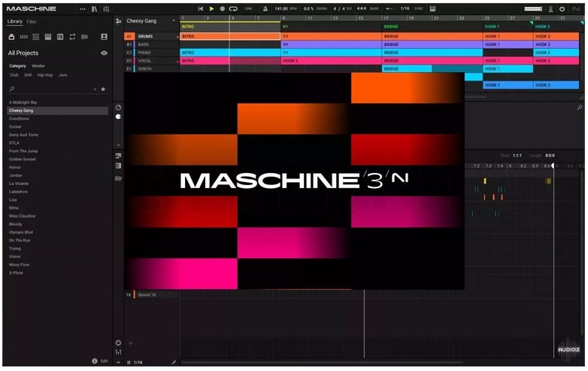Toggle the eye icon beside All Projects
The height and width of the screenshot is (371, 588).
click(104, 53)
